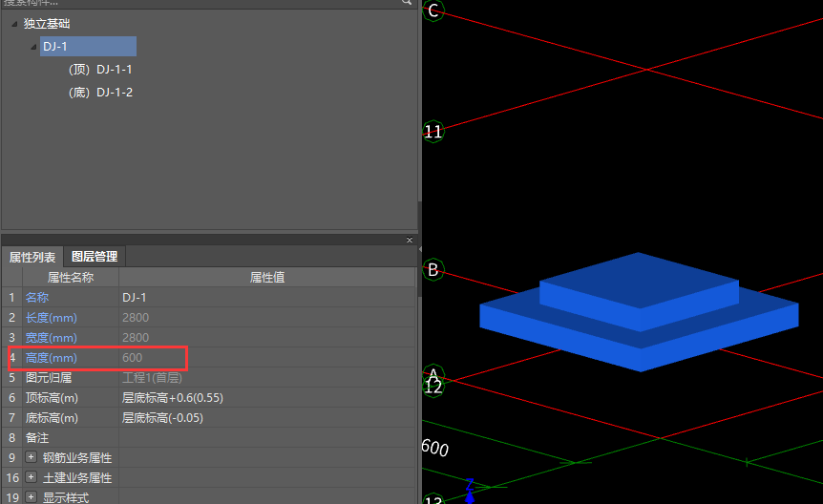Click the empty 备注 value field

coord(267,437)
